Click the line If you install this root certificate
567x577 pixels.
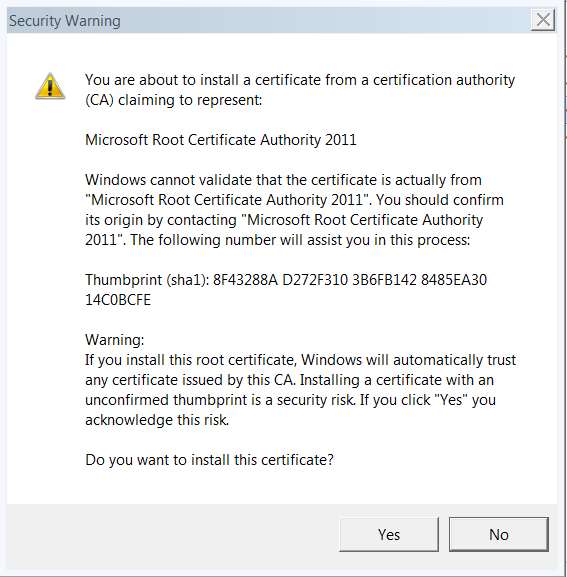191,360
